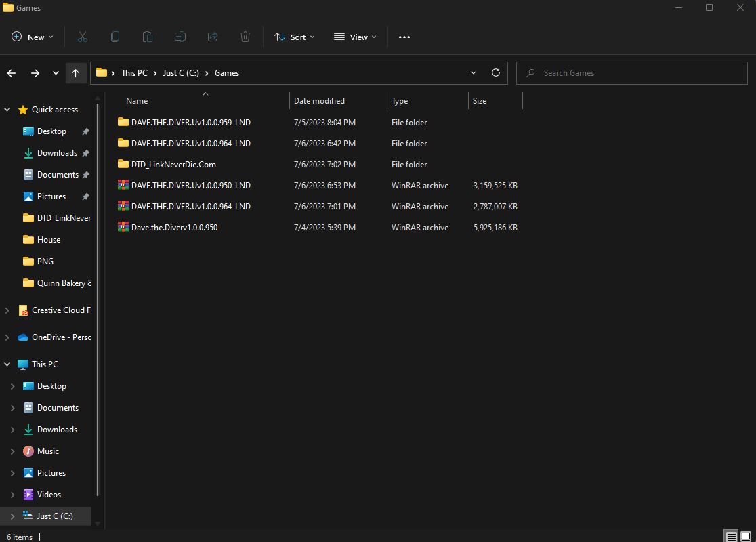Viewport: 756px width, 542px height.
Task: Select the Rename icon
Action: [180, 37]
